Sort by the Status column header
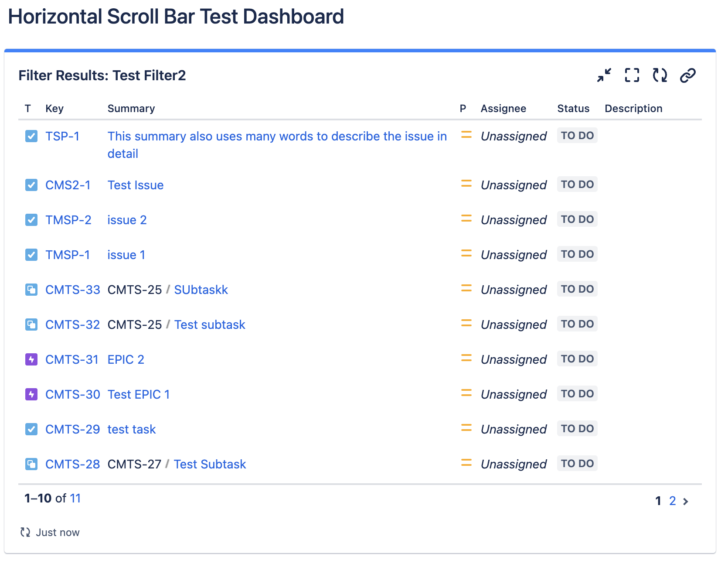Viewport: 728px width, 567px height. [573, 109]
